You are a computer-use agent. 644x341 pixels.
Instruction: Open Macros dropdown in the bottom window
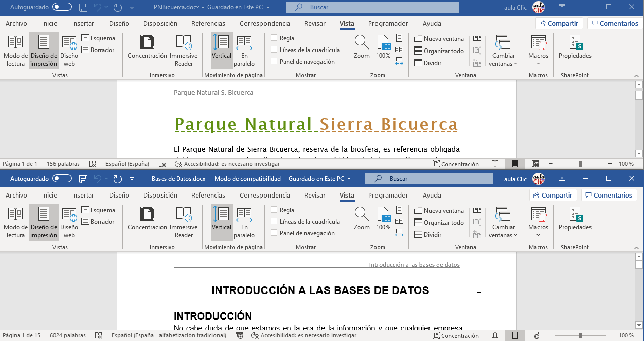point(538,227)
